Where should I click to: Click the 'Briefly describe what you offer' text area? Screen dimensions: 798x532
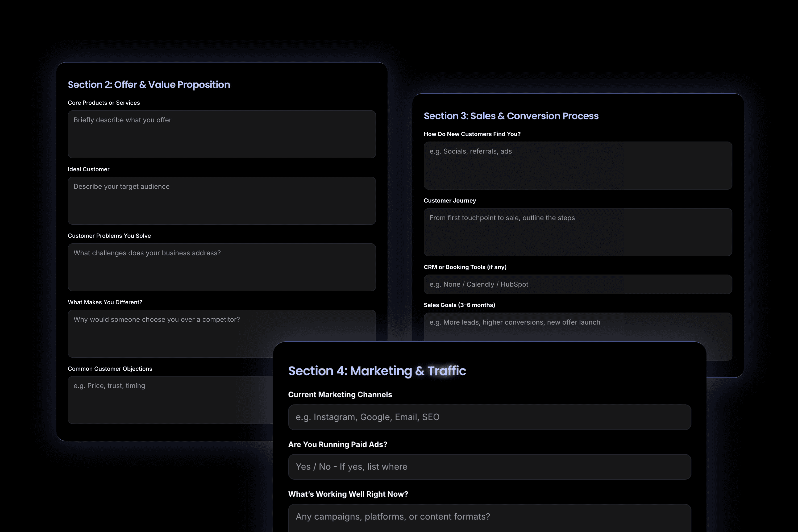(x=222, y=134)
